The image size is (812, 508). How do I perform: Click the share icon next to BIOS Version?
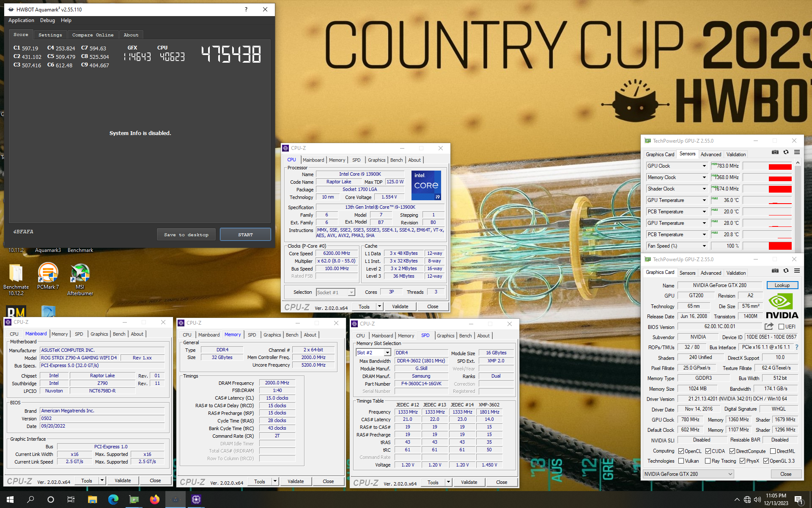(x=769, y=326)
